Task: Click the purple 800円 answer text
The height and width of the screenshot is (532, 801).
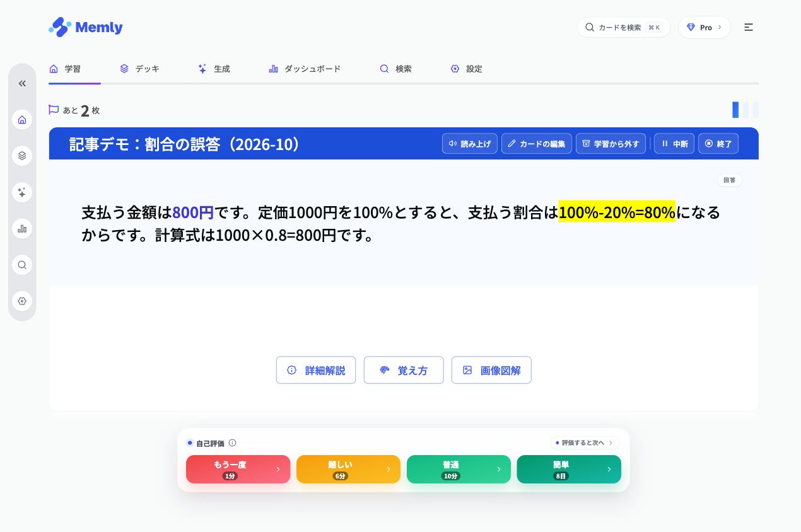Action: [193, 212]
